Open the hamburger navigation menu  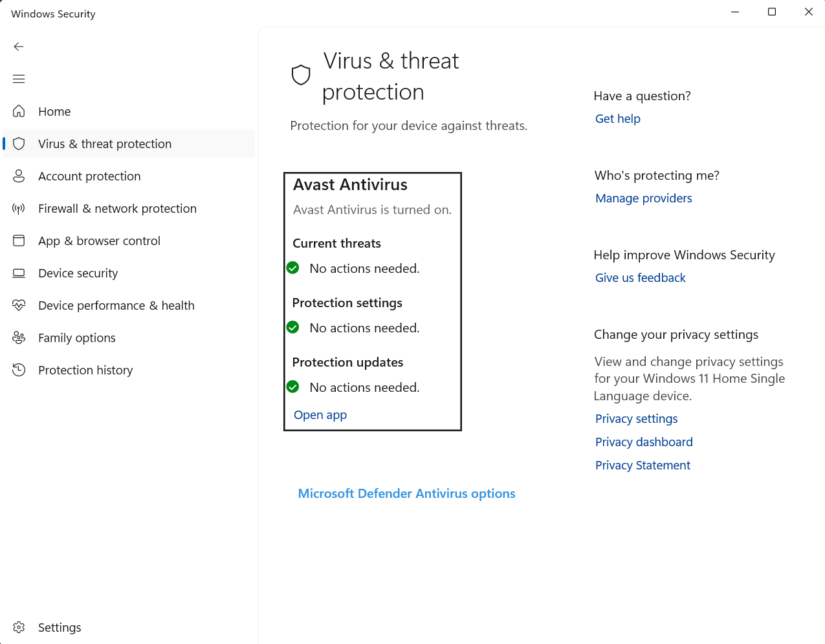[19, 78]
